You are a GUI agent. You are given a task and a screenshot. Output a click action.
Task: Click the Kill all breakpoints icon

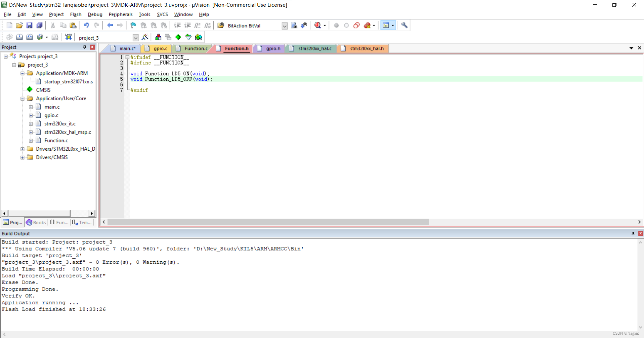(x=367, y=25)
